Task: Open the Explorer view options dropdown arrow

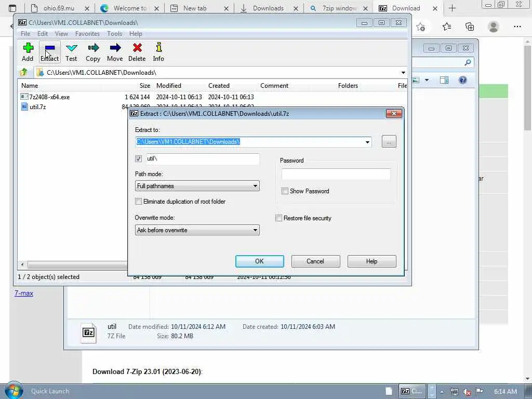Action: [427, 80]
